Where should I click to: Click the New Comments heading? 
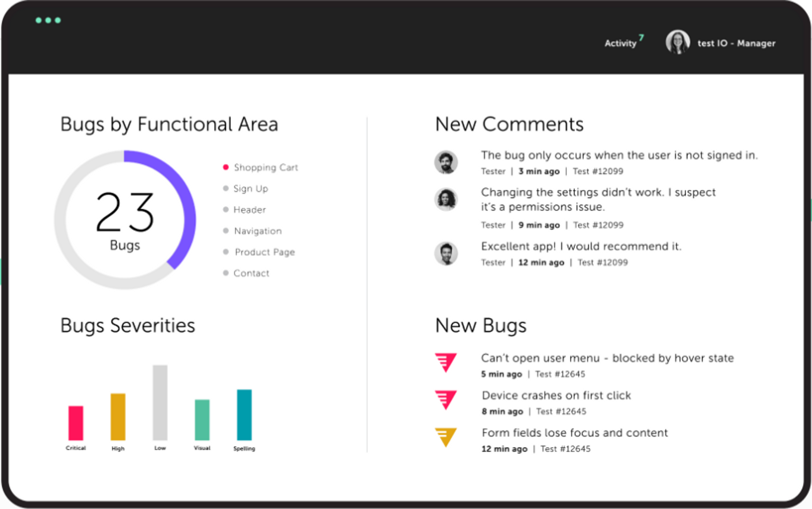click(509, 124)
